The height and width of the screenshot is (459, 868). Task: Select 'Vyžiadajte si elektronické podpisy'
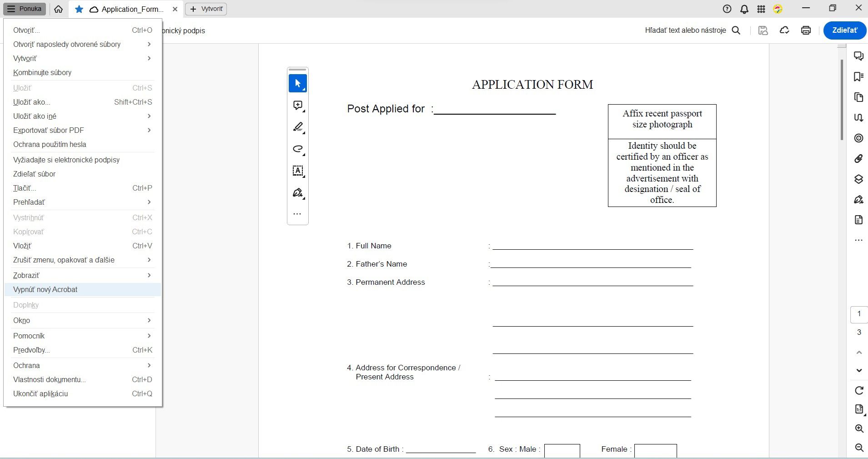83,160
